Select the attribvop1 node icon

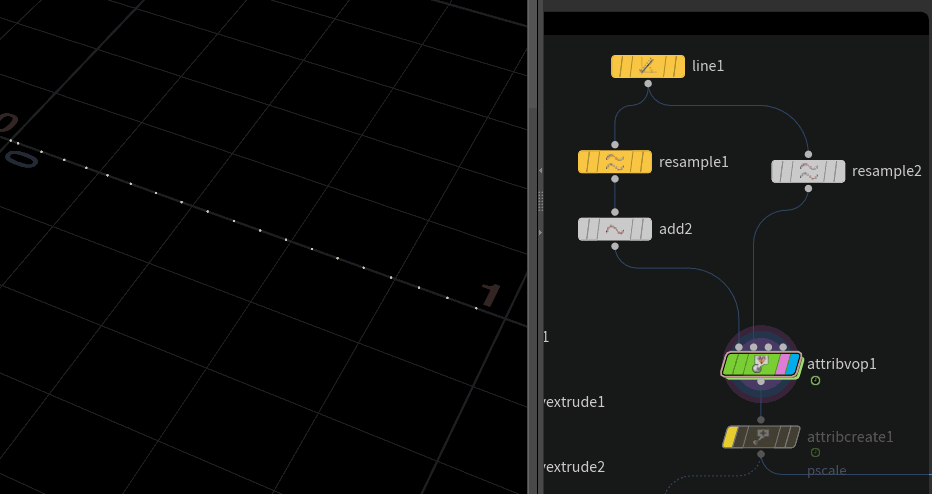coord(761,364)
